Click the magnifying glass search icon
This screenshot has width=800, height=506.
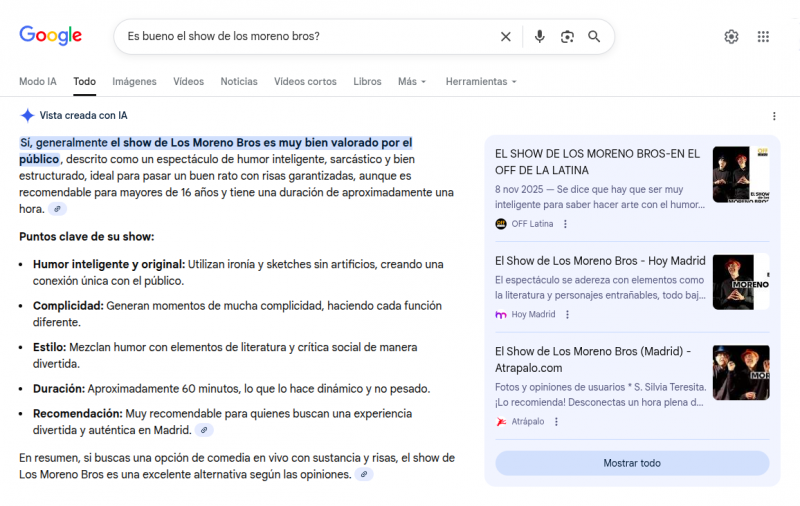594,37
